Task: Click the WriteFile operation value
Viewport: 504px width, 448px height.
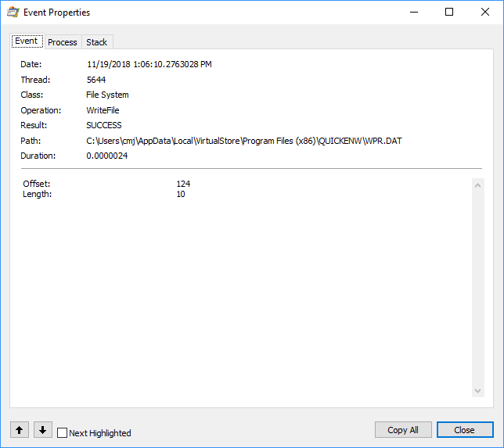Action: [x=103, y=110]
